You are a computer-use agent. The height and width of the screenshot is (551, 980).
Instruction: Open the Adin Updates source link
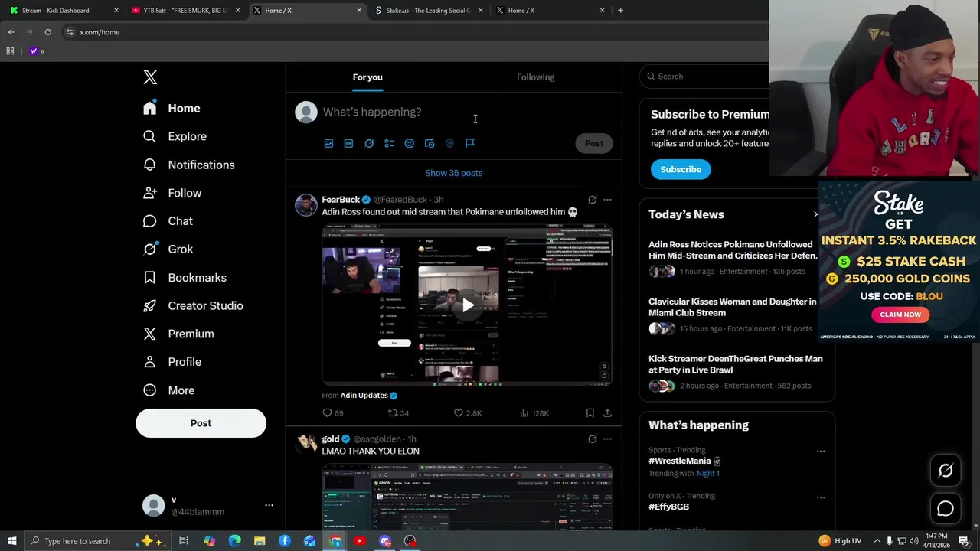click(x=364, y=396)
